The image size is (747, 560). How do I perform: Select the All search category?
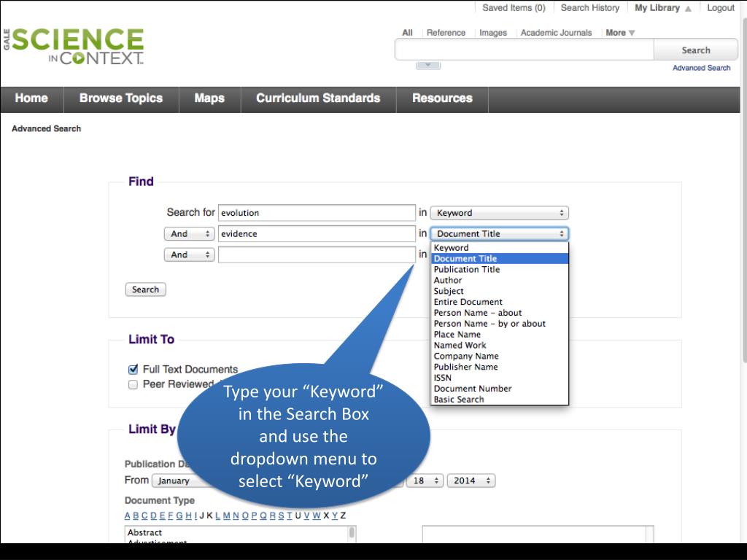(x=407, y=33)
